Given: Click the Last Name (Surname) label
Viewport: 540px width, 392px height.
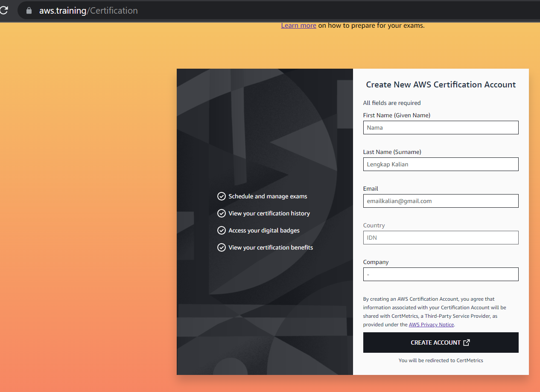Looking at the screenshot, I should pos(392,152).
